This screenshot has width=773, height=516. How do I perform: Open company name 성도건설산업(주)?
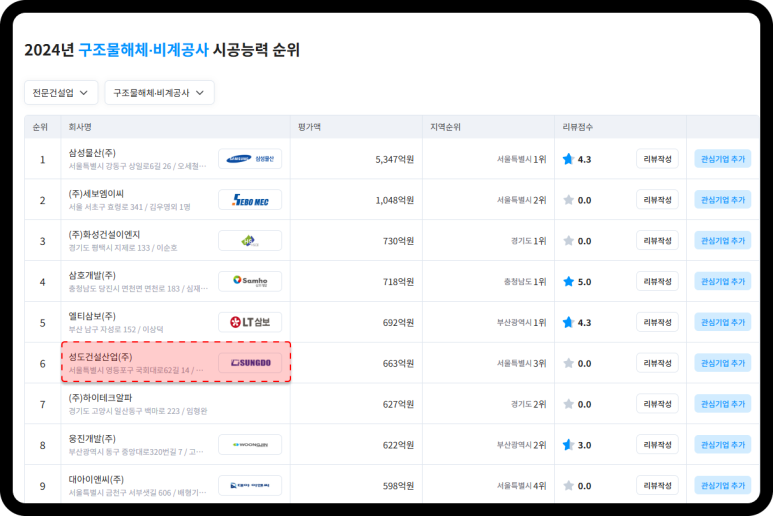tap(100, 357)
